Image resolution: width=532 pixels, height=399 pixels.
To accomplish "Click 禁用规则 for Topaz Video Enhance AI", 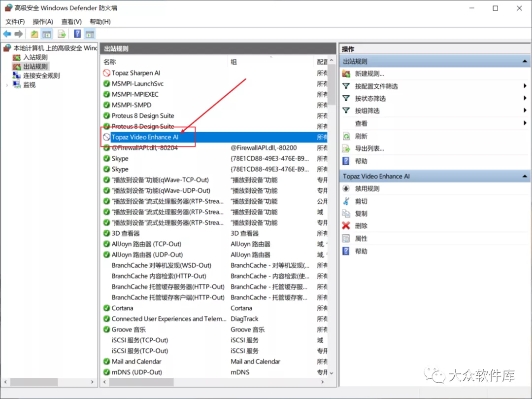I will click(367, 188).
